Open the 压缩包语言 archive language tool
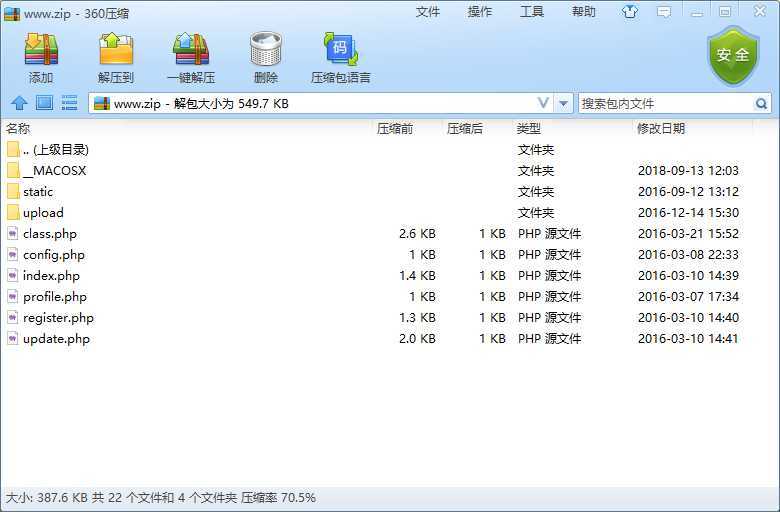 341,49
